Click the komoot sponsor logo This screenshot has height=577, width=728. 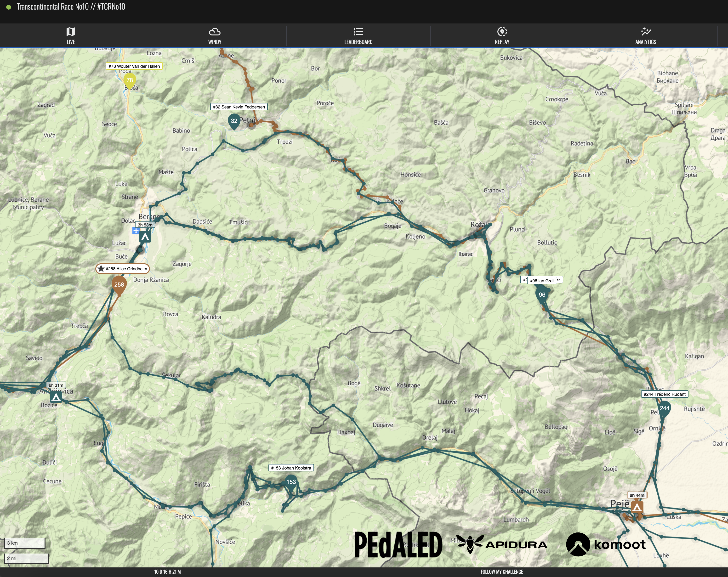point(606,544)
